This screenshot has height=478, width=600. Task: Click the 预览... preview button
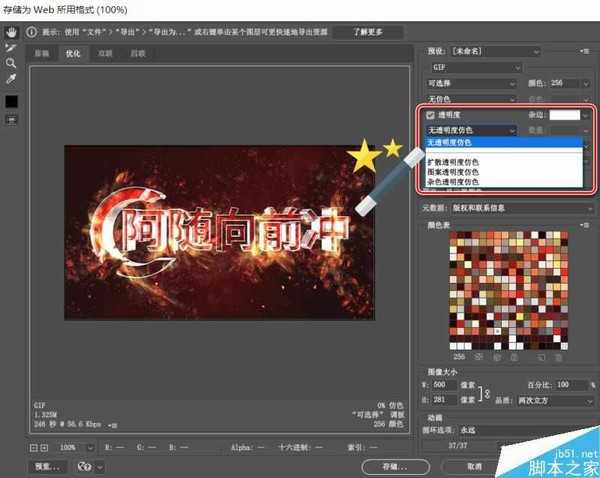click(46, 466)
